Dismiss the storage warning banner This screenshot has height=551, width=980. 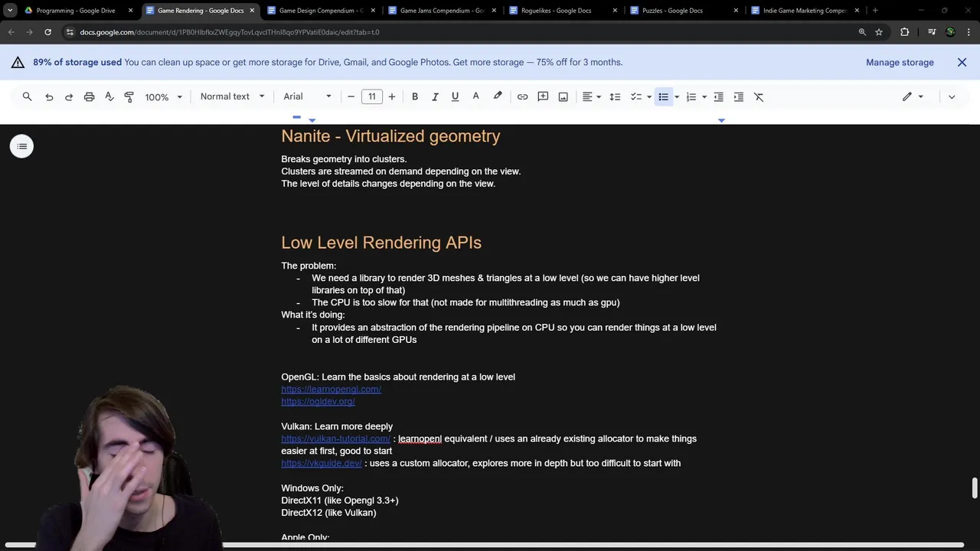point(962,63)
